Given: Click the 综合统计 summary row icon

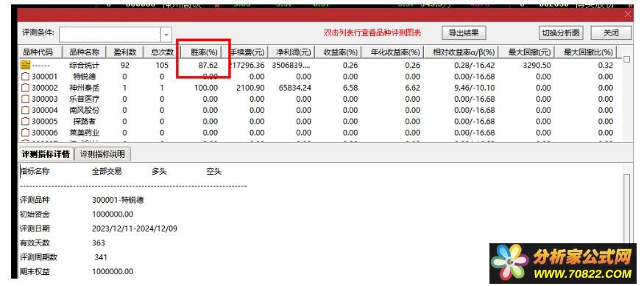Looking at the screenshot, I should 26,65.
